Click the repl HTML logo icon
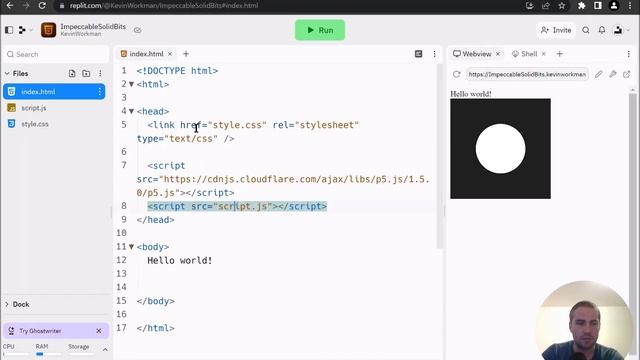 [49, 30]
